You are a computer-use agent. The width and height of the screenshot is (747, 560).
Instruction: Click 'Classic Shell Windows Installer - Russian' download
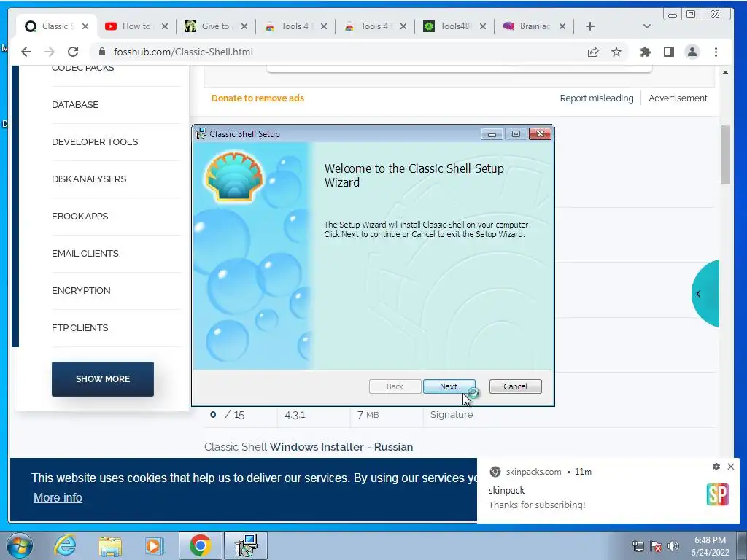coord(309,447)
